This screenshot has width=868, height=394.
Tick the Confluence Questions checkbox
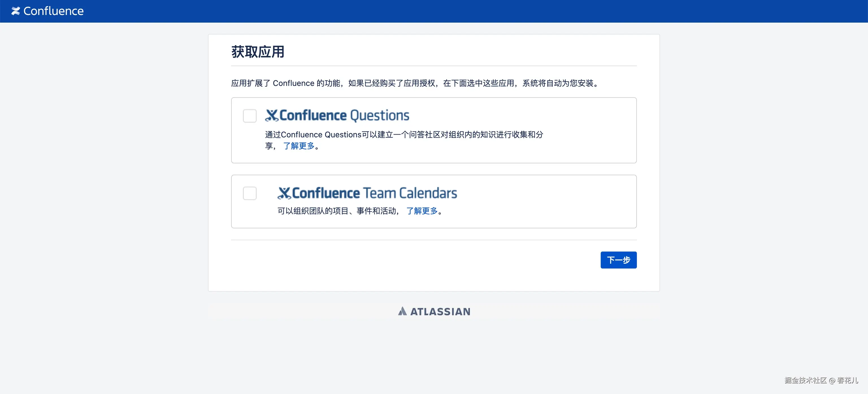coord(250,116)
